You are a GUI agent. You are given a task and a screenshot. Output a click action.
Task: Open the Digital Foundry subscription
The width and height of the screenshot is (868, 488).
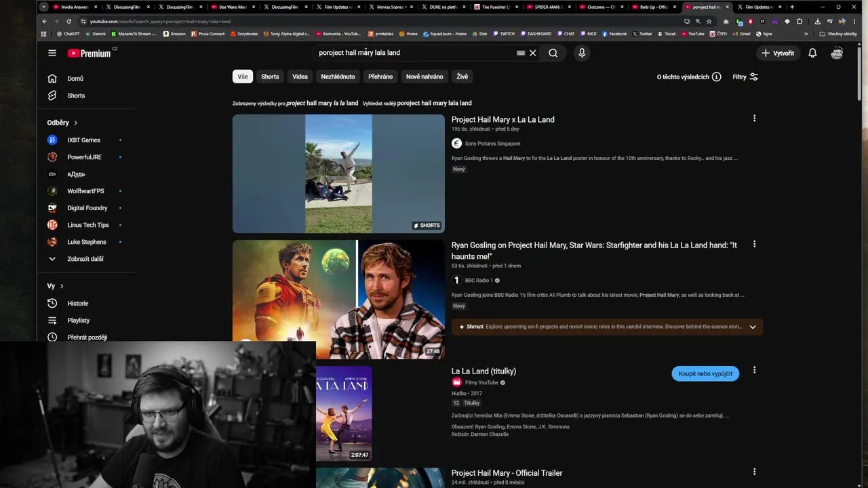tap(88, 208)
